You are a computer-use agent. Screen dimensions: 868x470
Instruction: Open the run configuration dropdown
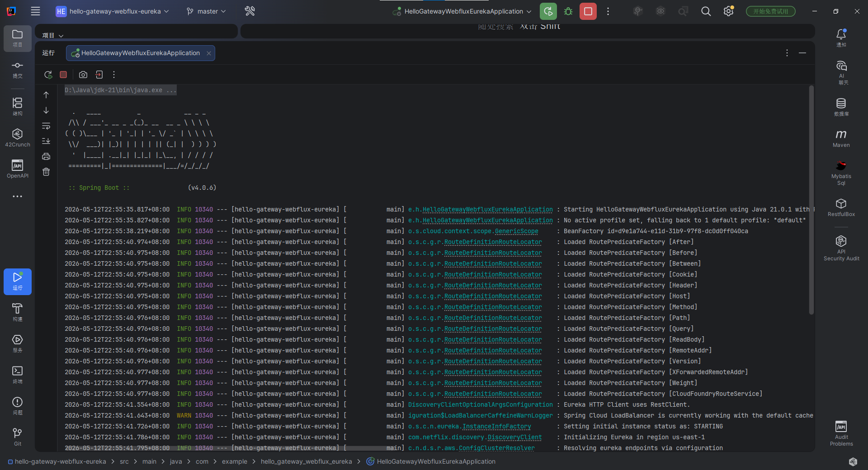(x=462, y=11)
